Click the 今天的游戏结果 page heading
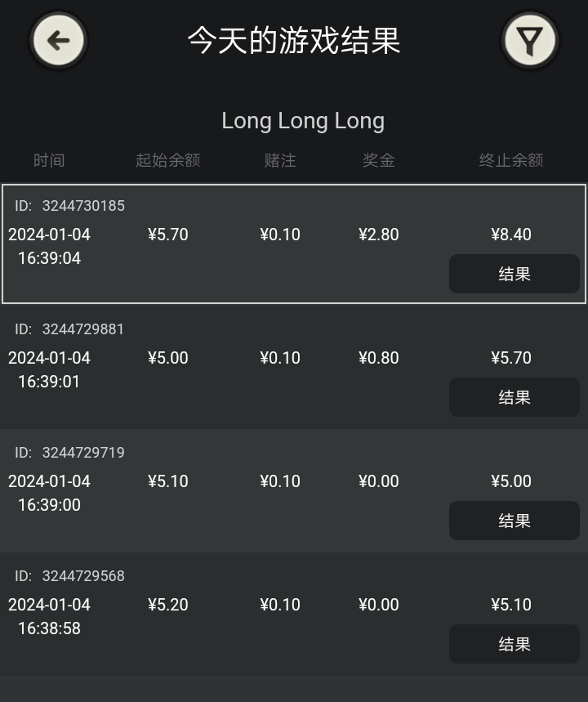 [293, 40]
